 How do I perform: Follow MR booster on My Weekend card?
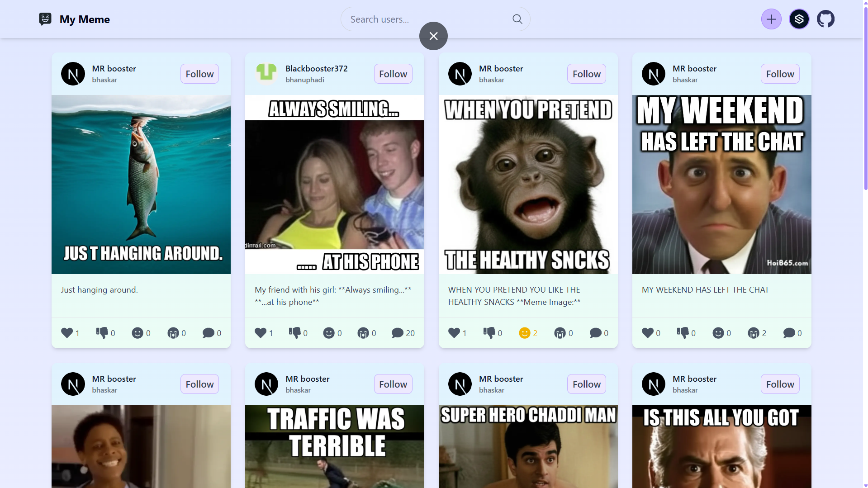(780, 74)
